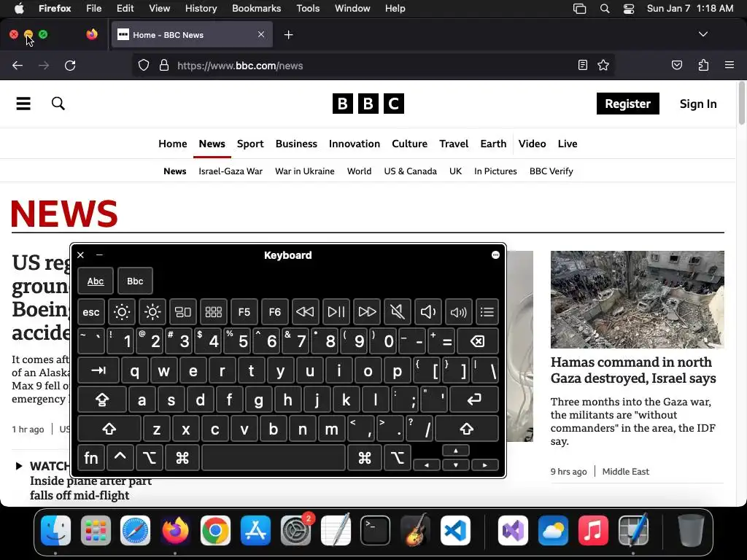Toggle Reader View in the address bar
The image size is (747, 560).
[582, 65]
